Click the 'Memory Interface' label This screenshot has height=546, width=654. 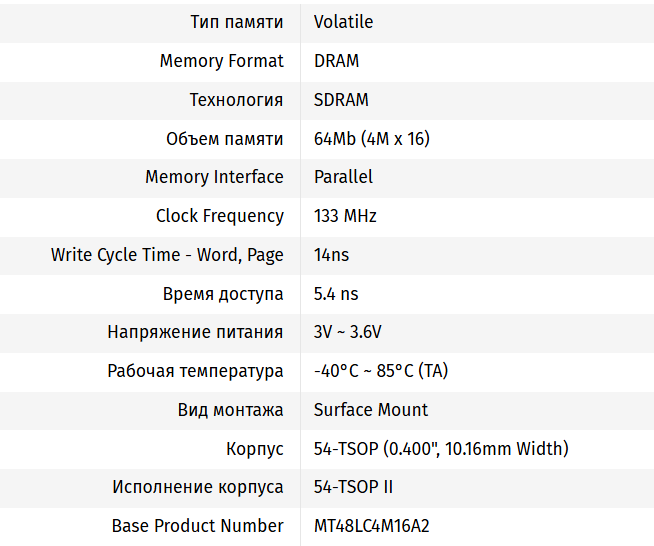214,177
